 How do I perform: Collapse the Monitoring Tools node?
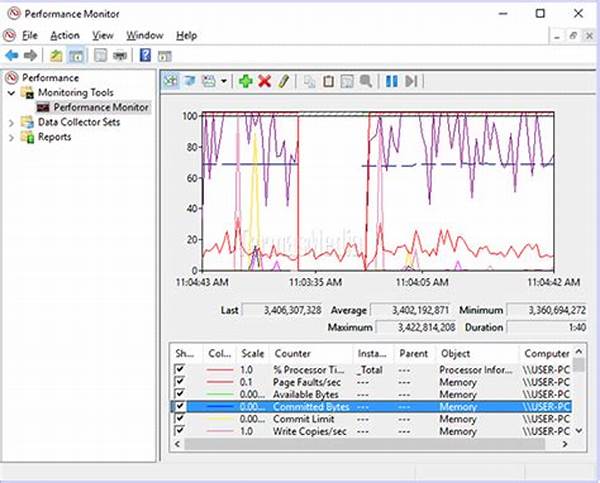tap(11, 93)
